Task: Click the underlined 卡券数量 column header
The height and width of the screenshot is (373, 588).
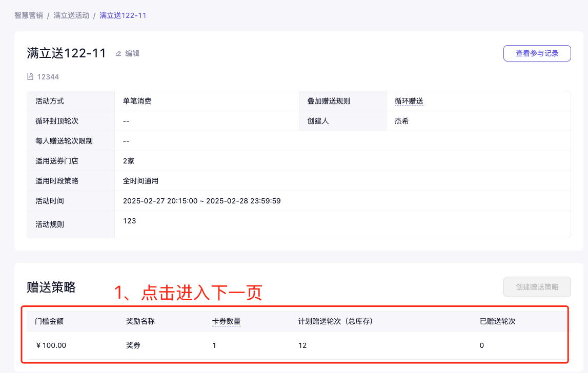Action: [227, 321]
